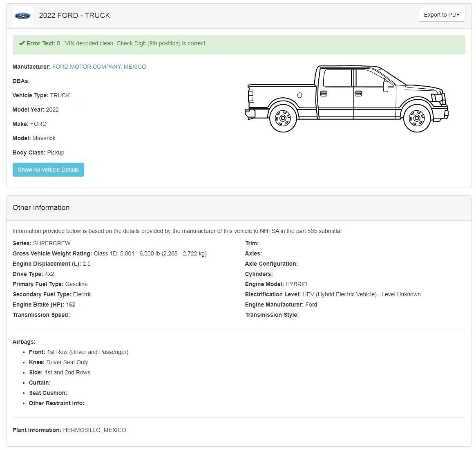Screen dimensions: 476x450
Task: Click the 'Airbags:' heading
Action: [24, 342]
